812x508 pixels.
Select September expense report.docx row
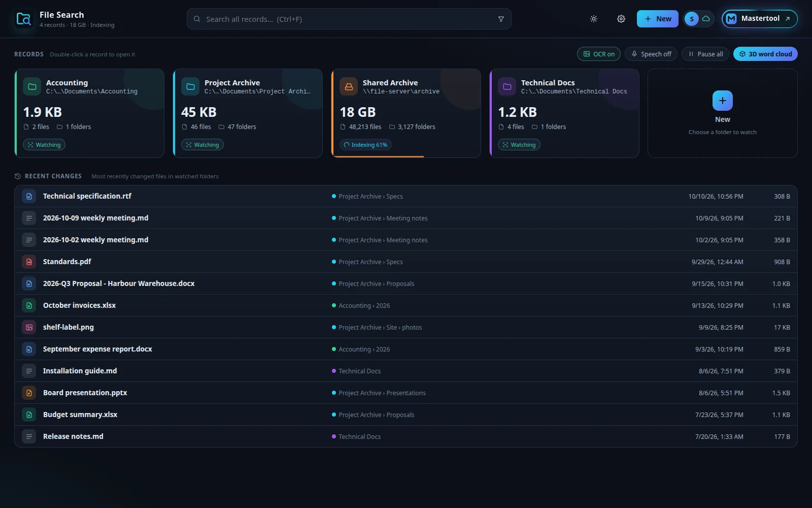406,349
